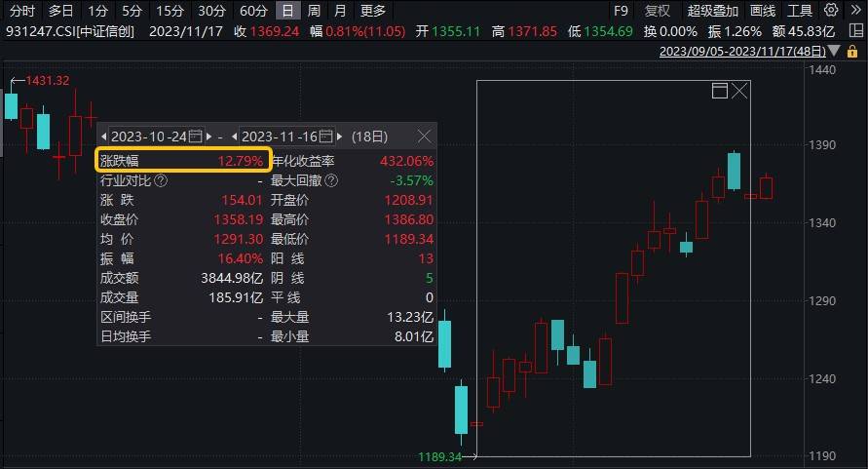Open the 更多 periods menu
The width and height of the screenshot is (868, 469).
point(372,11)
